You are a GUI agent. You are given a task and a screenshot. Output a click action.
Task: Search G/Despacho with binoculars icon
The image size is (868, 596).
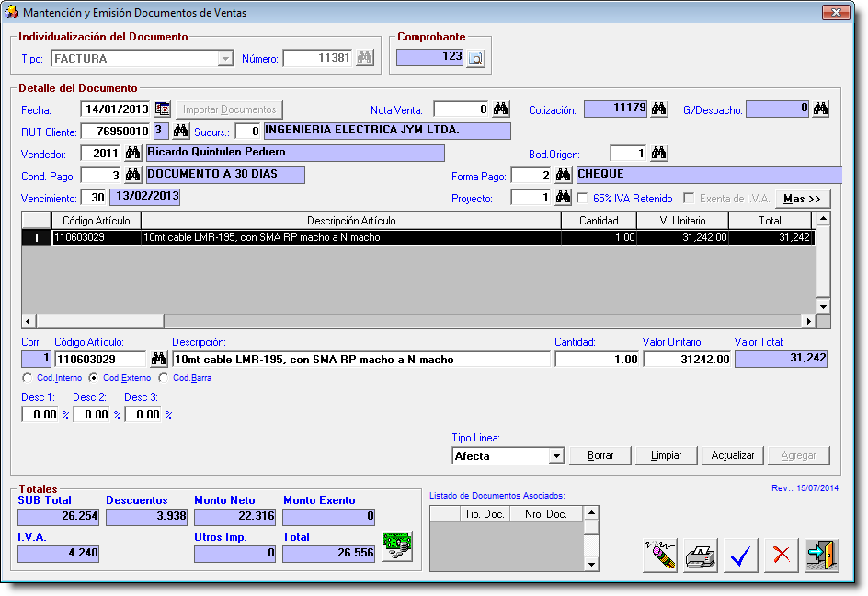[821, 109]
